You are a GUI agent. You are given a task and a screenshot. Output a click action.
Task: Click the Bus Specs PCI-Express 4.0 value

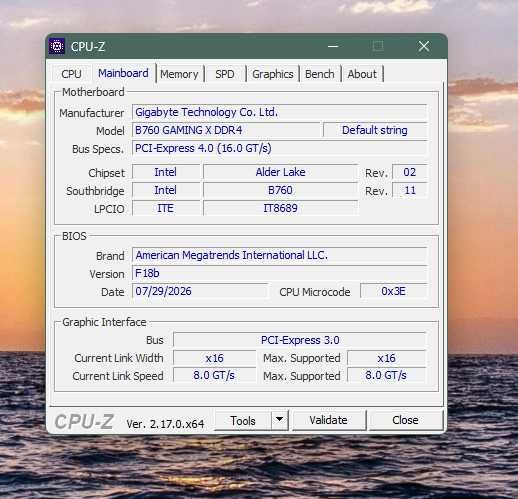pos(279,148)
